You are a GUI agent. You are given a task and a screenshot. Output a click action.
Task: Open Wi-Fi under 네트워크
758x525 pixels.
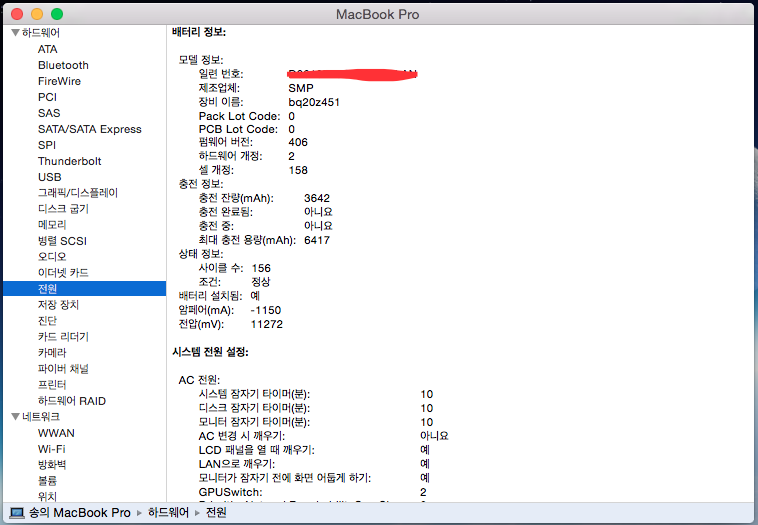coord(52,449)
